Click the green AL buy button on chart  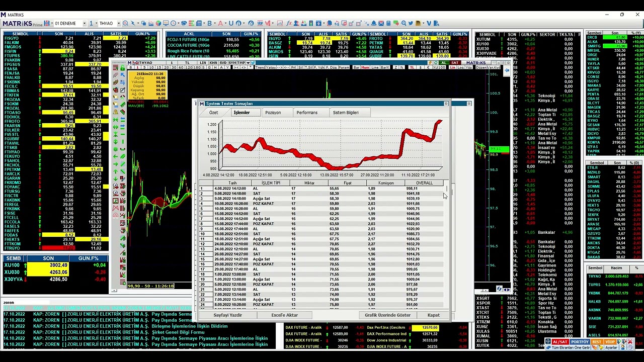point(445,63)
